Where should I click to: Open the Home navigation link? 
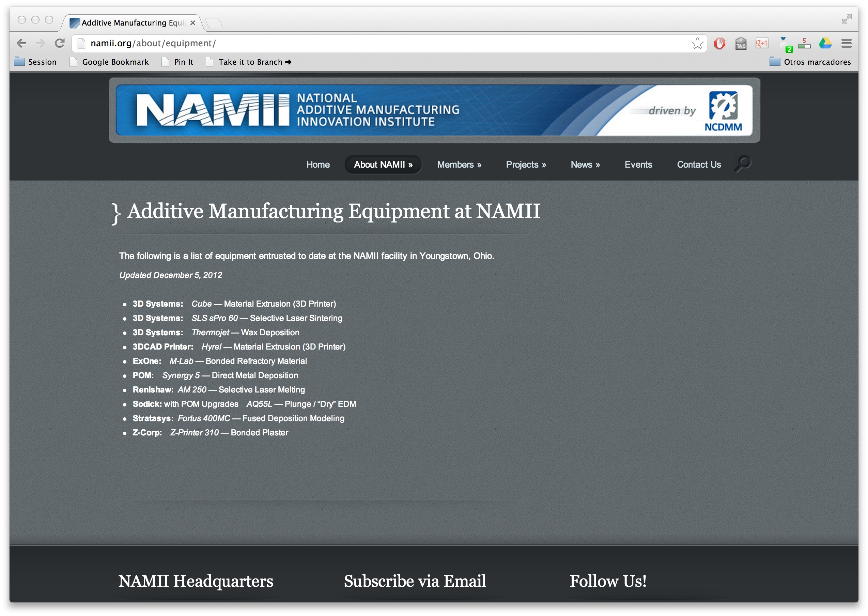click(x=318, y=165)
